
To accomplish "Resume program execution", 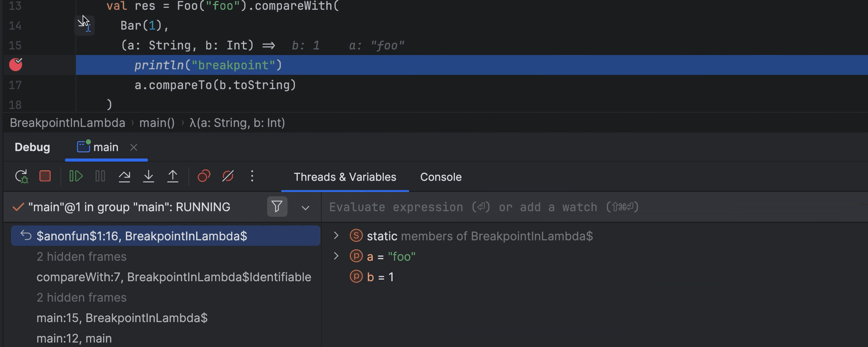I will (x=76, y=176).
